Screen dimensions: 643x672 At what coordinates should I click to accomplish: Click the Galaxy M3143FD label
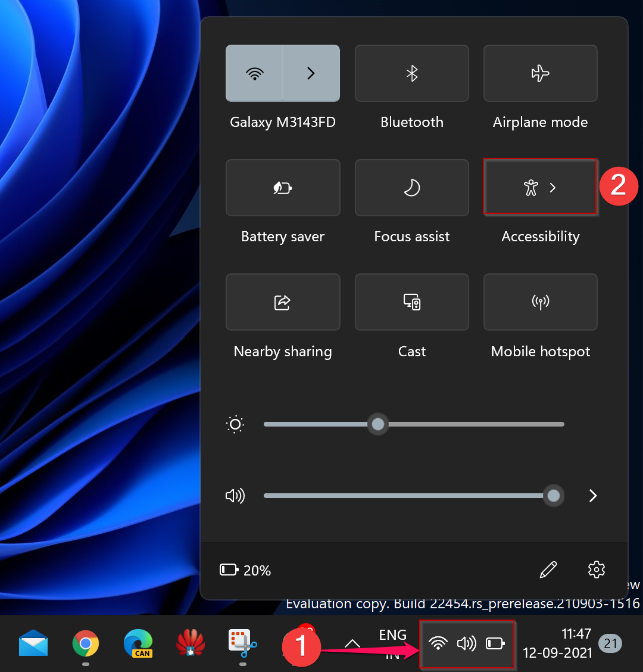pyautogui.click(x=283, y=122)
